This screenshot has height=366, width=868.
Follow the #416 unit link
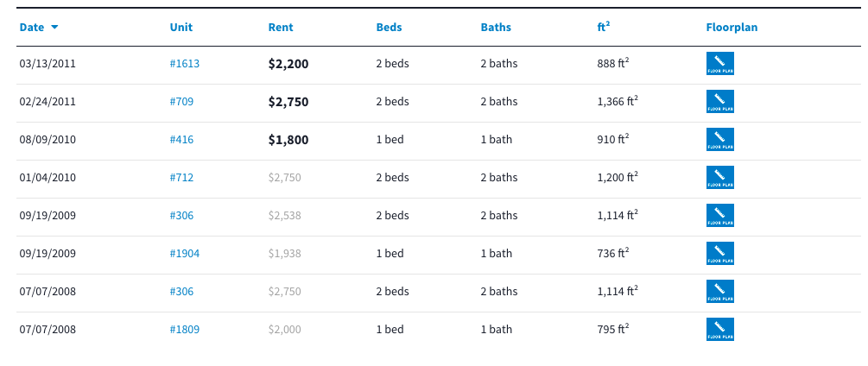click(x=181, y=140)
